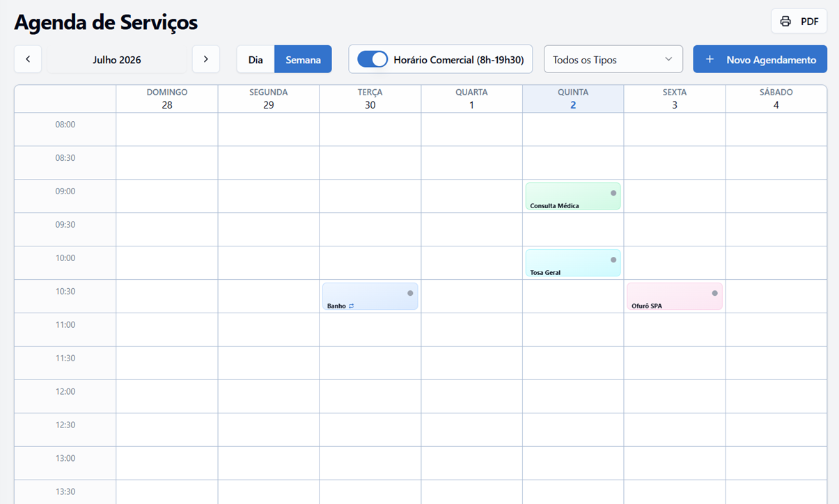Export the agenda as PDF
Viewport: 839px width, 504px height.
799,22
